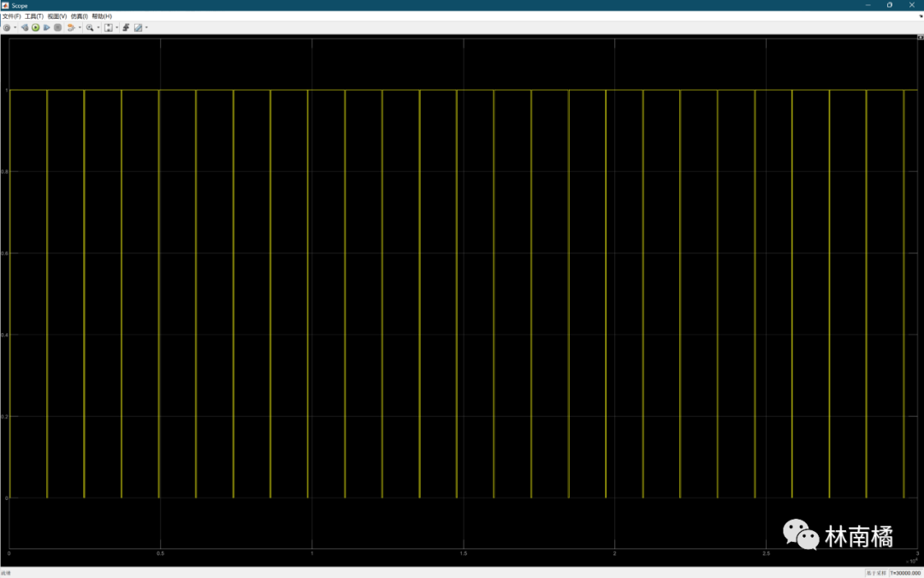Click the y-axis tick label 0.8
Viewport: 924px width, 578px height.
(5, 171)
